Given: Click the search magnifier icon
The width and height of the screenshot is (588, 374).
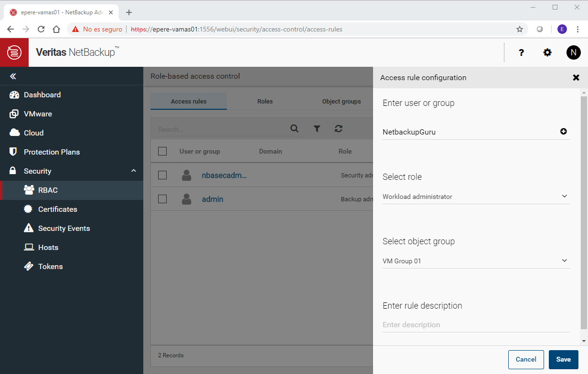Looking at the screenshot, I should pos(294,128).
